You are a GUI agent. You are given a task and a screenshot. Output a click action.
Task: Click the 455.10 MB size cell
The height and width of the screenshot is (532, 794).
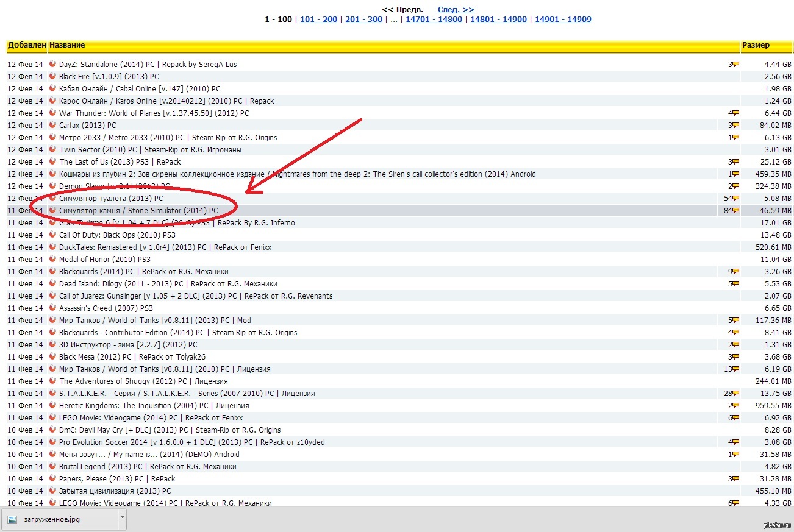(774, 491)
